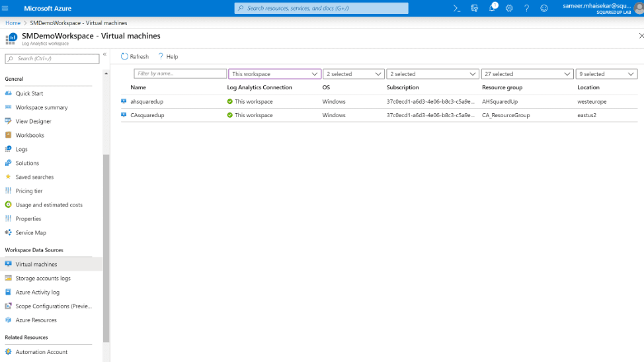Click the Properties icon
The height and width of the screenshot is (362, 644).
pos(8,218)
